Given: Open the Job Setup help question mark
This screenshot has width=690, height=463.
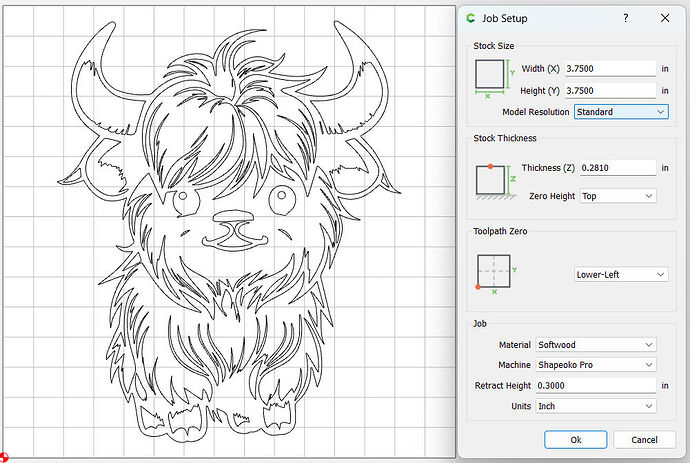Looking at the screenshot, I should pos(625,18).
